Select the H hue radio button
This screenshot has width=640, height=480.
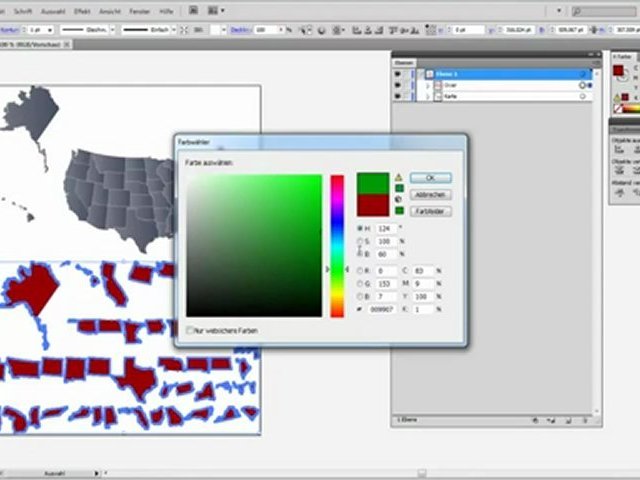[360, 229]
